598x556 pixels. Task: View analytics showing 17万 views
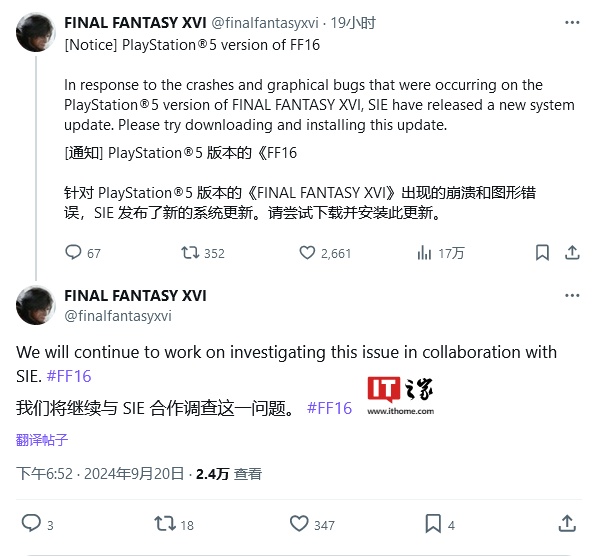tap(441, 253)
